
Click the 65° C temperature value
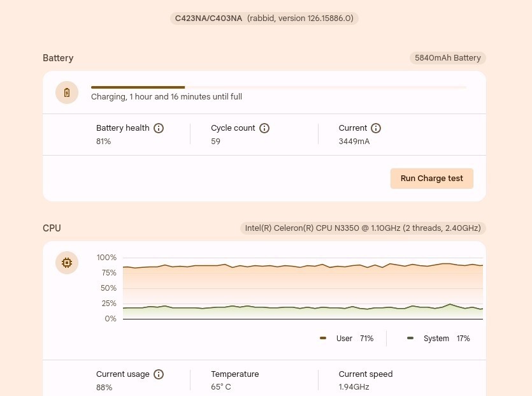[x=221, y=387]
